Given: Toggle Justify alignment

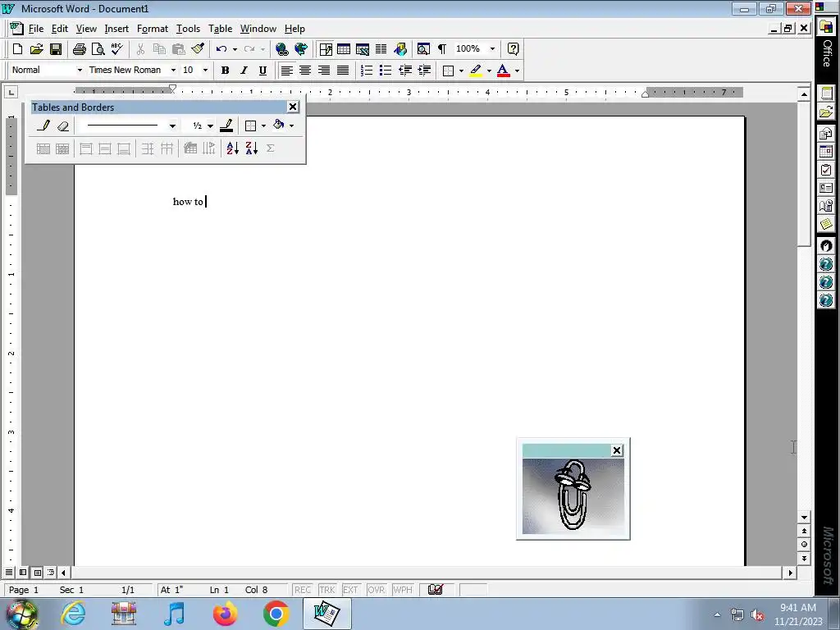Looking at the screenshot, I should click(343, 71).
